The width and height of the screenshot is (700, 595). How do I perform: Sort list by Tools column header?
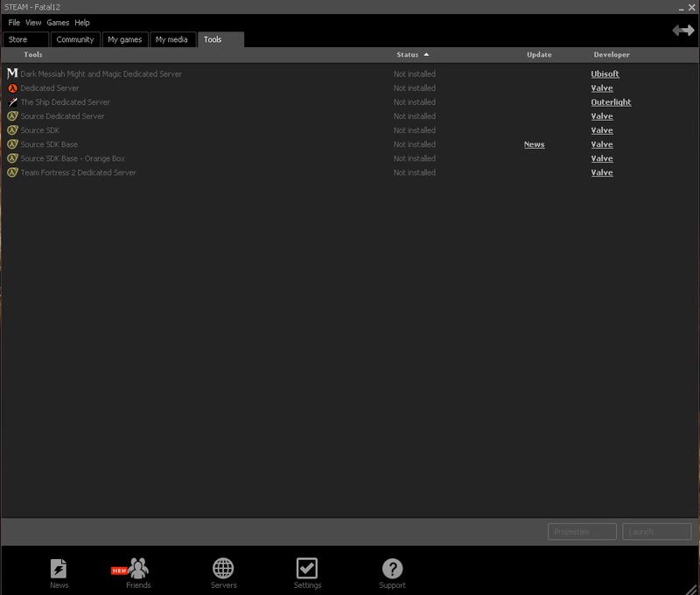point(33,55)
